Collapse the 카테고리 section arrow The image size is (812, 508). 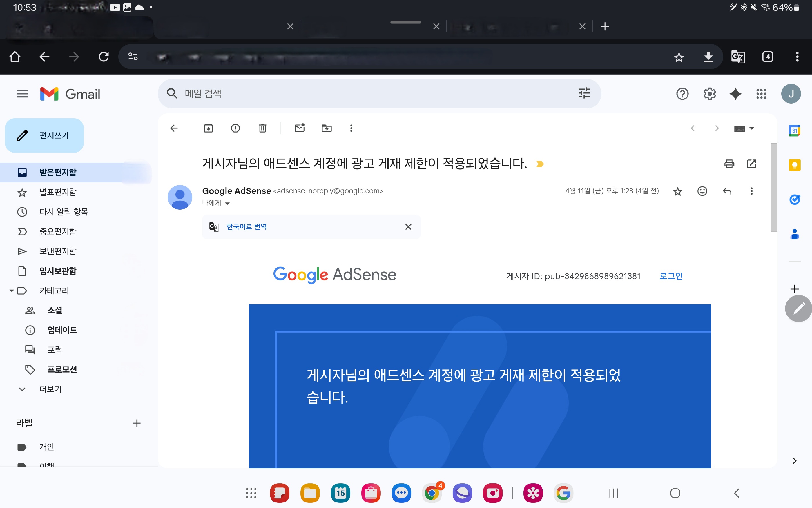click(12, 291)
